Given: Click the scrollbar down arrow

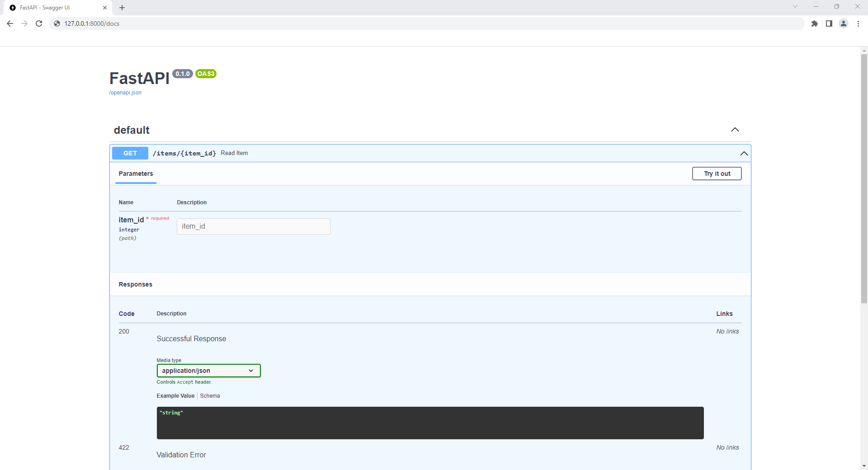Looking at the screenshot, I should [864, 466].
